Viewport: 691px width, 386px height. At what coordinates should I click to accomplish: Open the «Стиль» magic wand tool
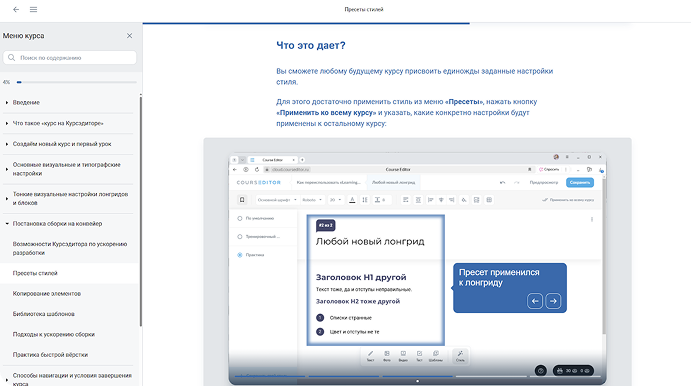pos(460,356)
